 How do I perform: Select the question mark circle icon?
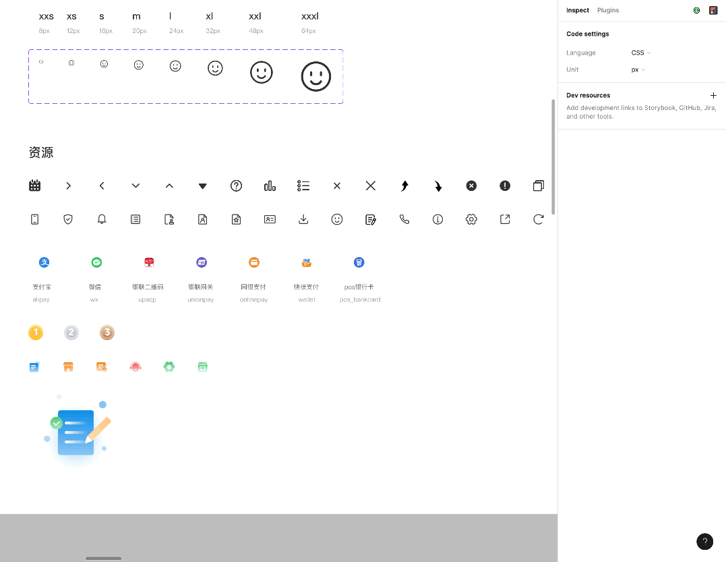click(237, 186)
